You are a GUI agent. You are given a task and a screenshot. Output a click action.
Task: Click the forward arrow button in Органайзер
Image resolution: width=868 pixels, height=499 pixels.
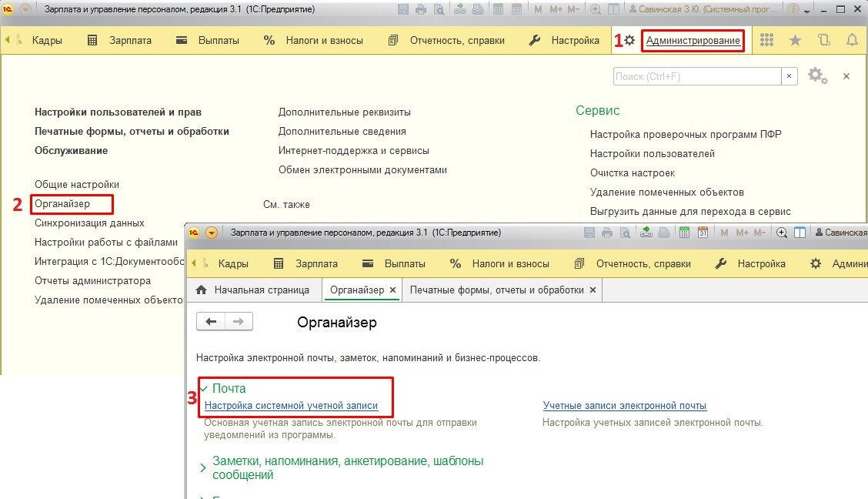coord(239,321)
